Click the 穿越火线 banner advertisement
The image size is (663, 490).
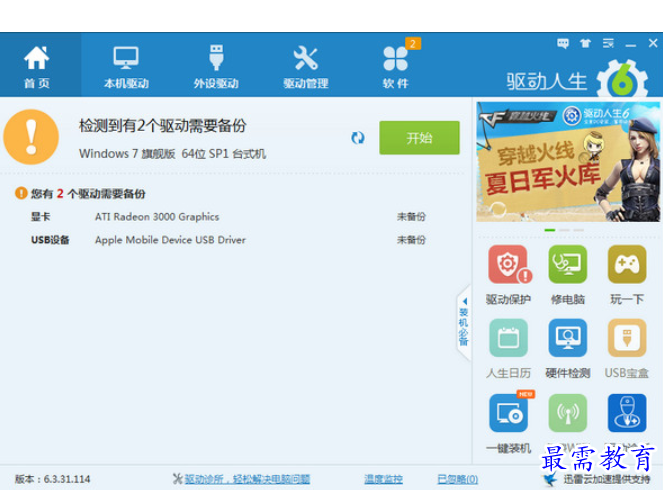568,162
